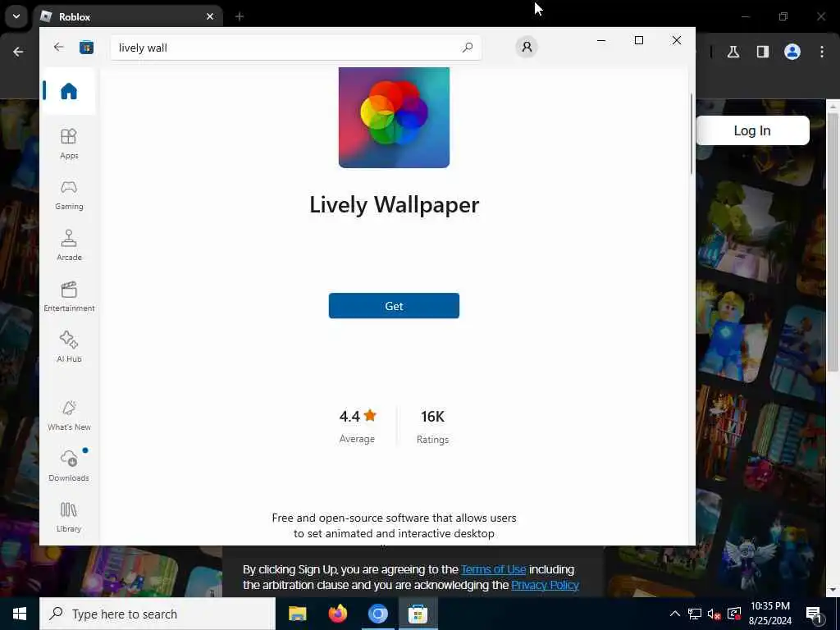Click Get to install Lively Wallpaper

click(x=394, y=306)
